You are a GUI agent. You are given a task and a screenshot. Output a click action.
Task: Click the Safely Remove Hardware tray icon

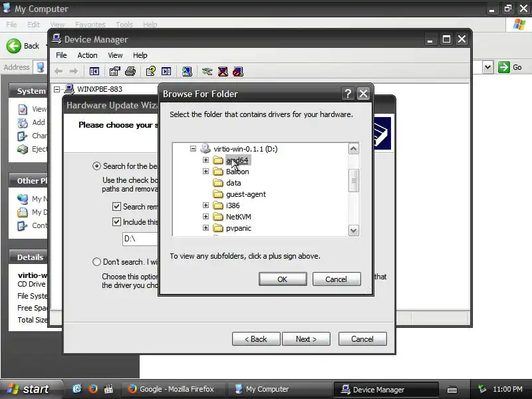pyautogui.click(x=481, y=389)
